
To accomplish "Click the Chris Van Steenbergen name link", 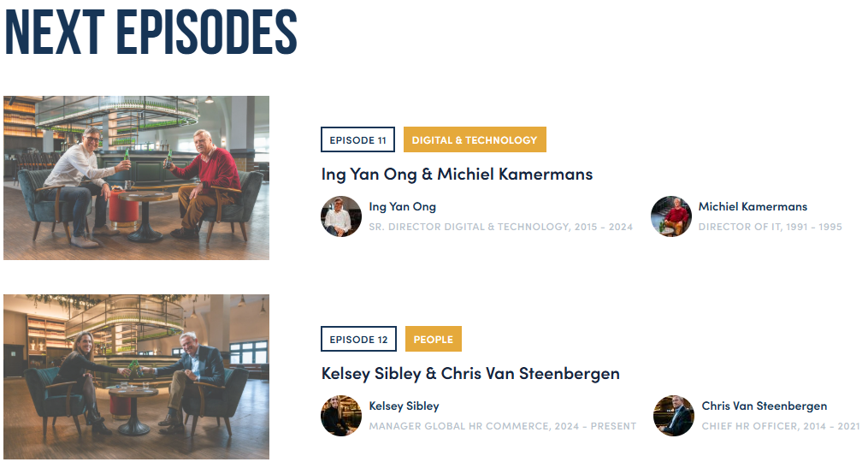I will tap(765, 406).
